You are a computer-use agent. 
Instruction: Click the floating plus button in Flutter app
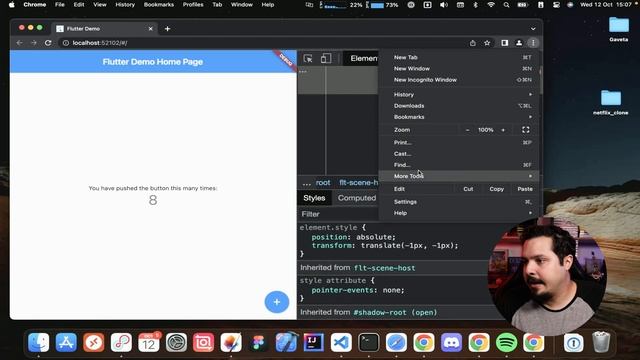pos(277,302)
